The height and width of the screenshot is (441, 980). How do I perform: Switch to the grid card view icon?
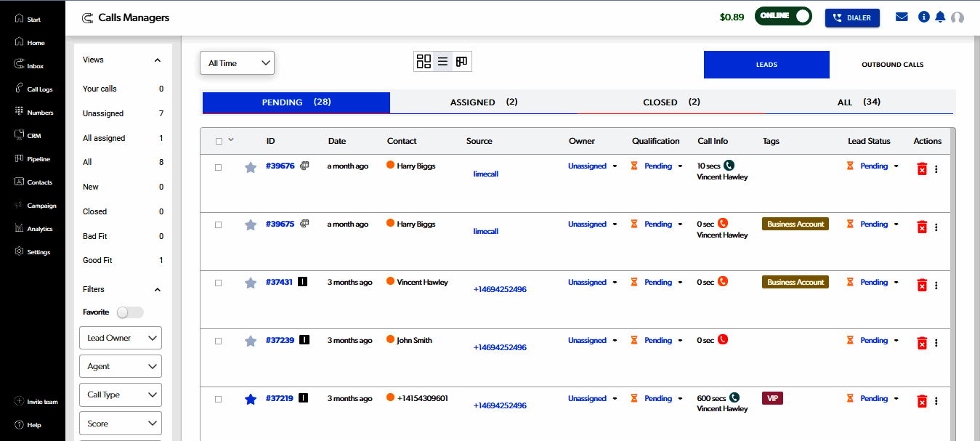tap(424, 62)
